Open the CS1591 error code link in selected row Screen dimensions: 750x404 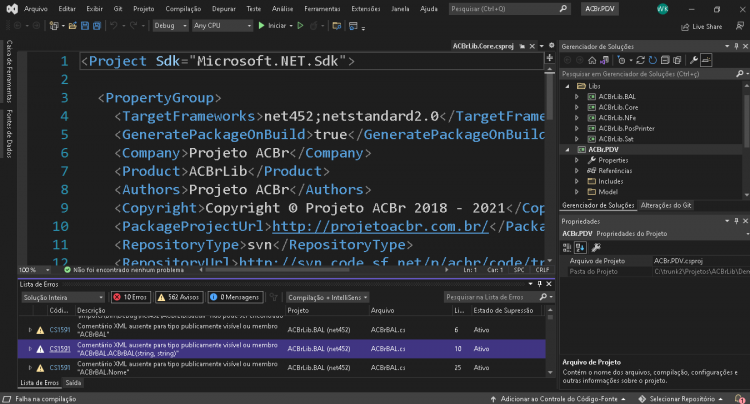pos(60,349)
